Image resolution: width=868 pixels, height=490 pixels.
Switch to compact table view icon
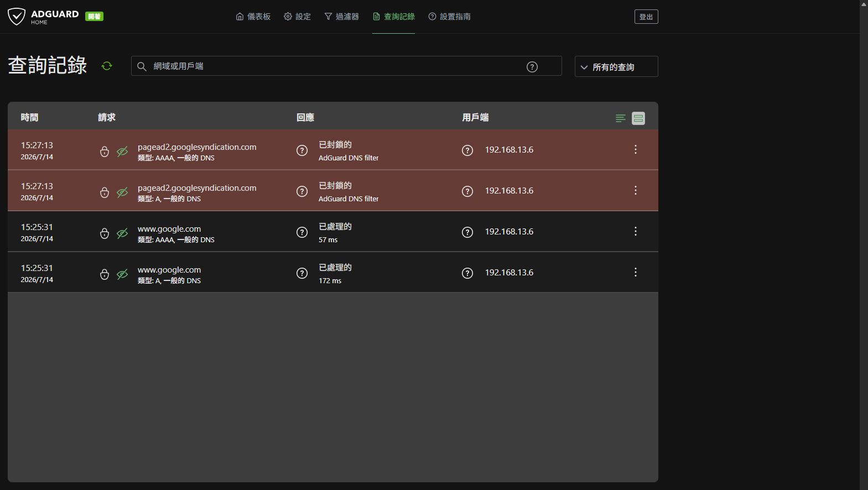pyautogui.click(x=621, y=118)
